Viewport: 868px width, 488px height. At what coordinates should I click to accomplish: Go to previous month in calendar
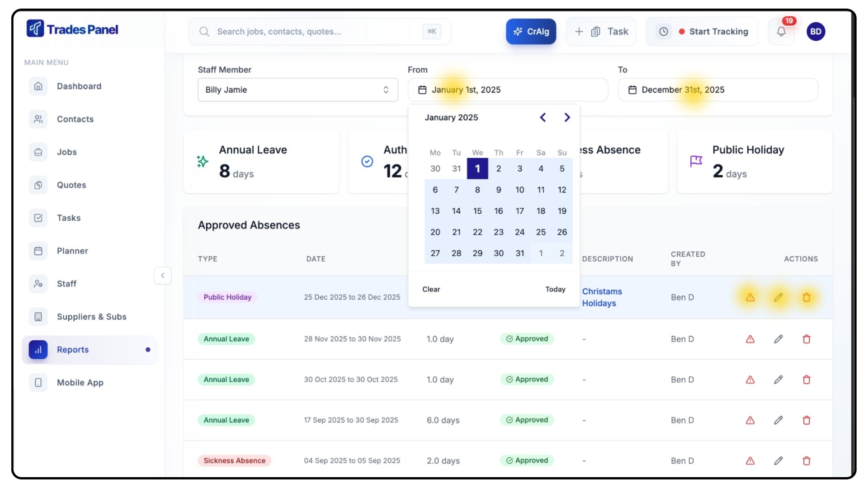click(543, 117)
